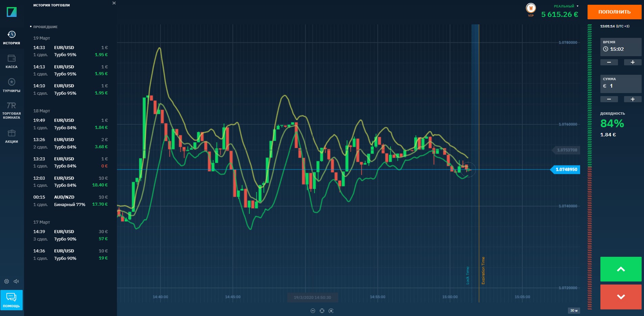The width and height of the screenshot is (644, 316).
Task: Open the 14:13 EUR/USD trade entry
Action: (70, 70)
